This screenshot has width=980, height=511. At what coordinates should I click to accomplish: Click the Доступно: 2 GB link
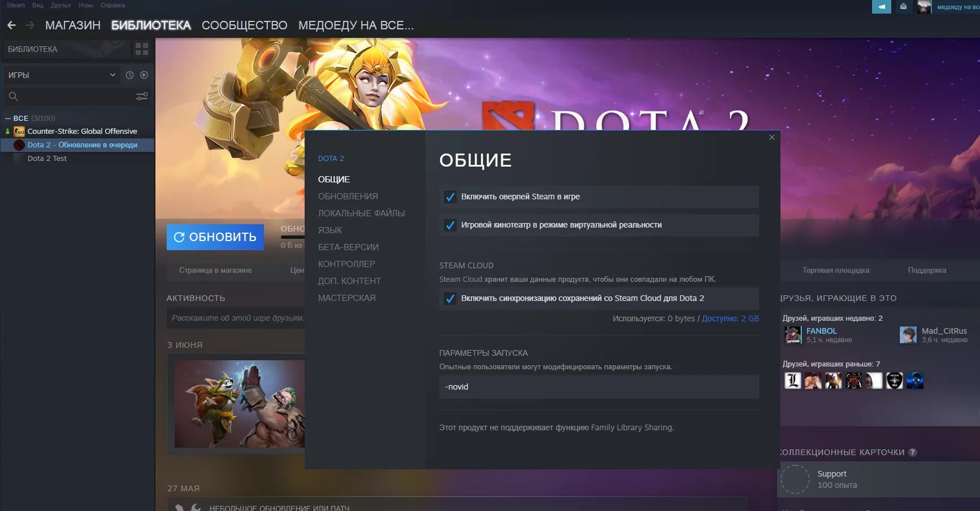point(730,318)
